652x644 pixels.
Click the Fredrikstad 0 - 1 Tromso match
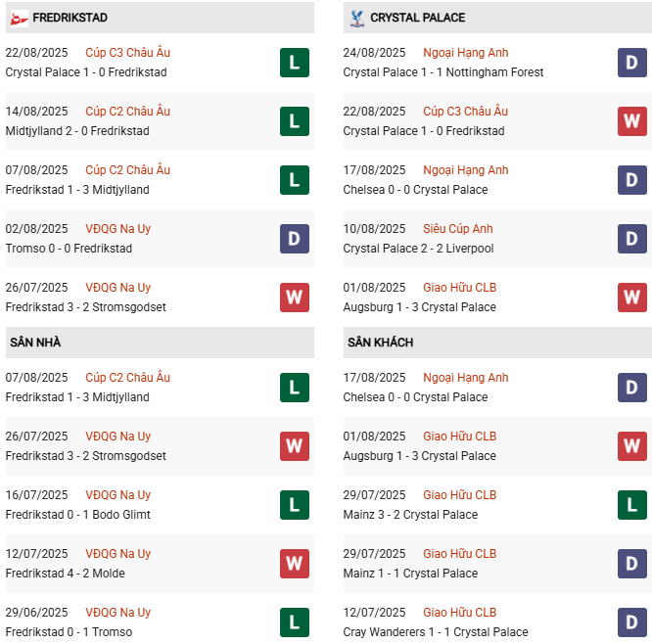coord(70,632)
